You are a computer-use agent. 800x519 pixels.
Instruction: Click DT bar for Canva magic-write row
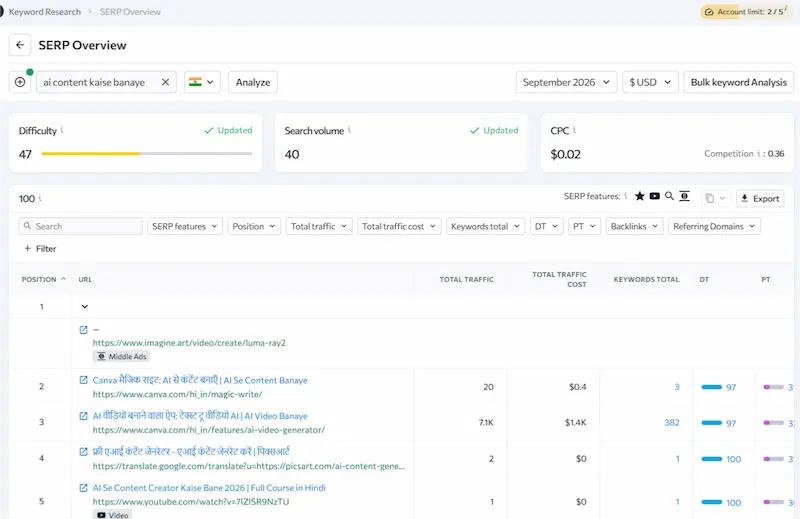click(x=711, y=387)
